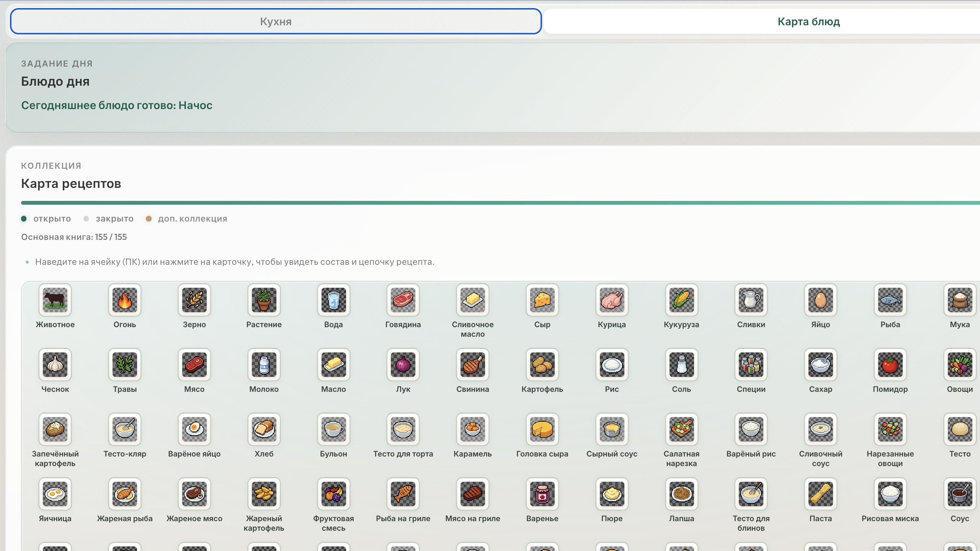This screenshot has width=980, height=551.
Task: Select the Жареное мясо plate icon
Action: point(194,494)
